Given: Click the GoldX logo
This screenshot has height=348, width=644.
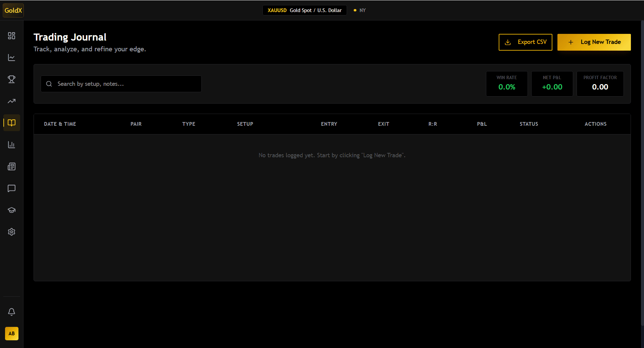Looking at the screenshot, I should pyautogui.click(x=13, y=10).
